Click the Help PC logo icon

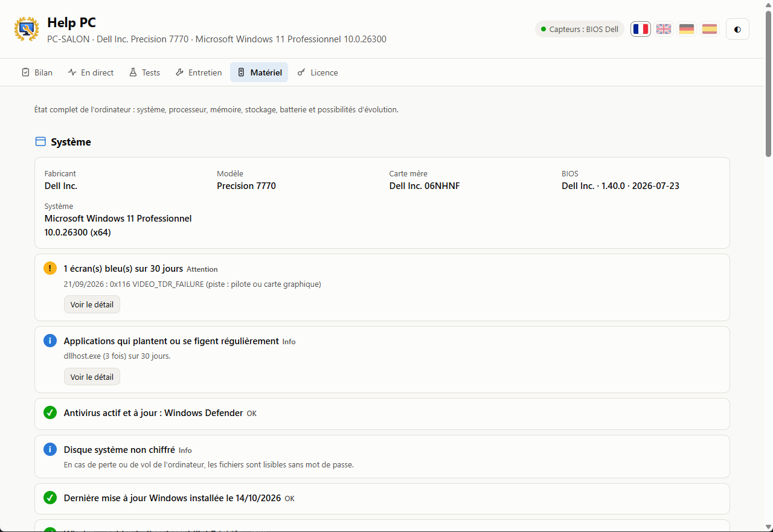point(27,29)
